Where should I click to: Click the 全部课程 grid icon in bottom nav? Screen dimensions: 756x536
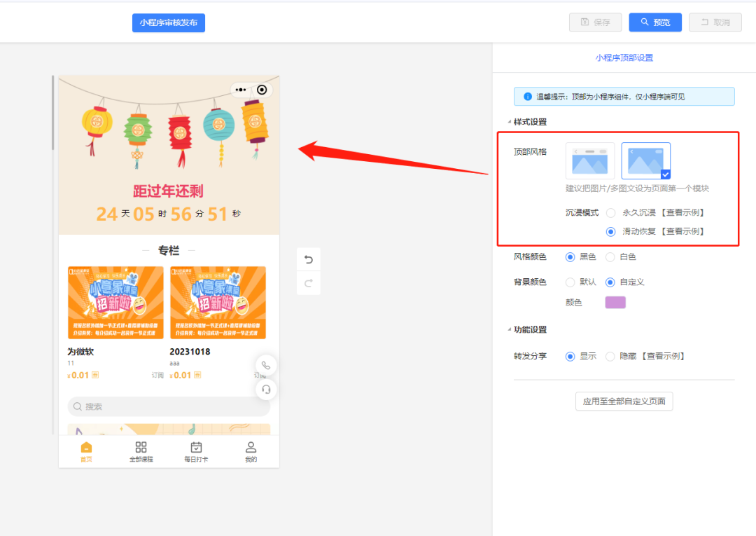tap(141, 446)
